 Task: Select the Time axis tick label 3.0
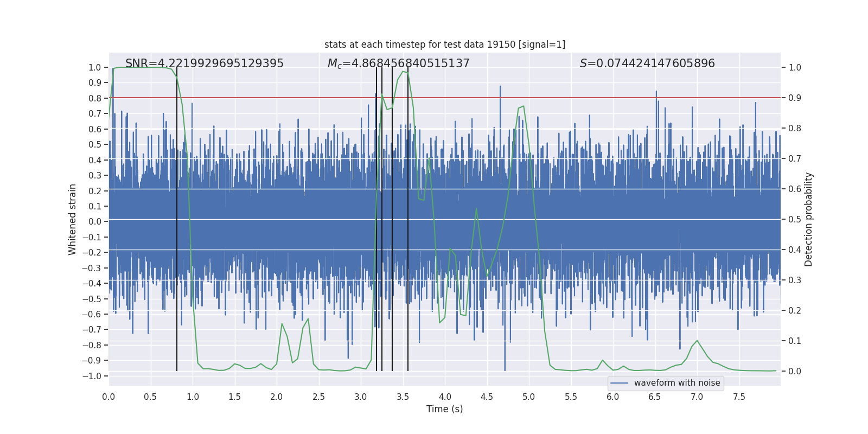pyautogui.click(x=361, y=397)
